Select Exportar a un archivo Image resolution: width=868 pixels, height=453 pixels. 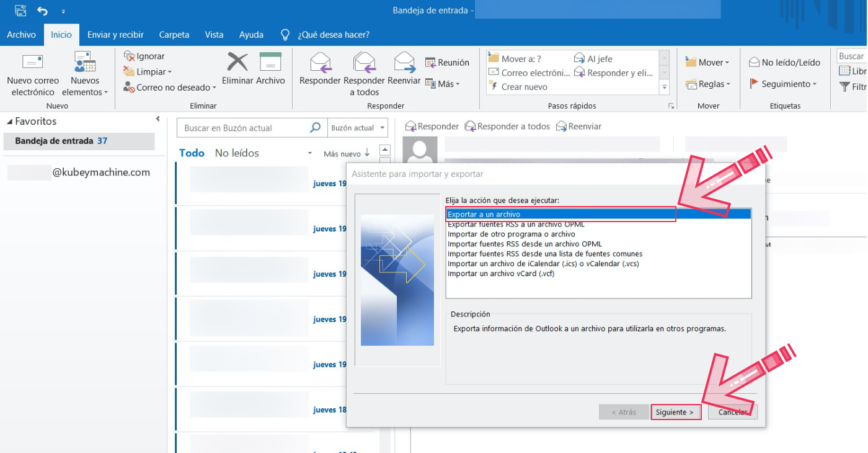click(598, 214)
